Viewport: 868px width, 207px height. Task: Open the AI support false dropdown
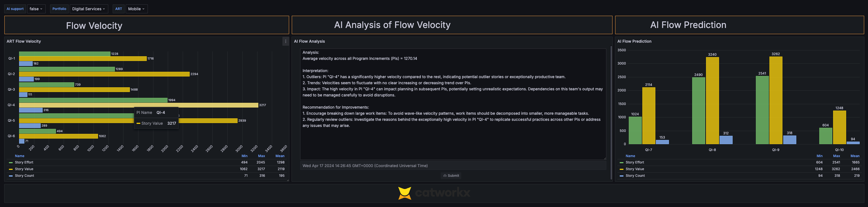pos(36,9)
